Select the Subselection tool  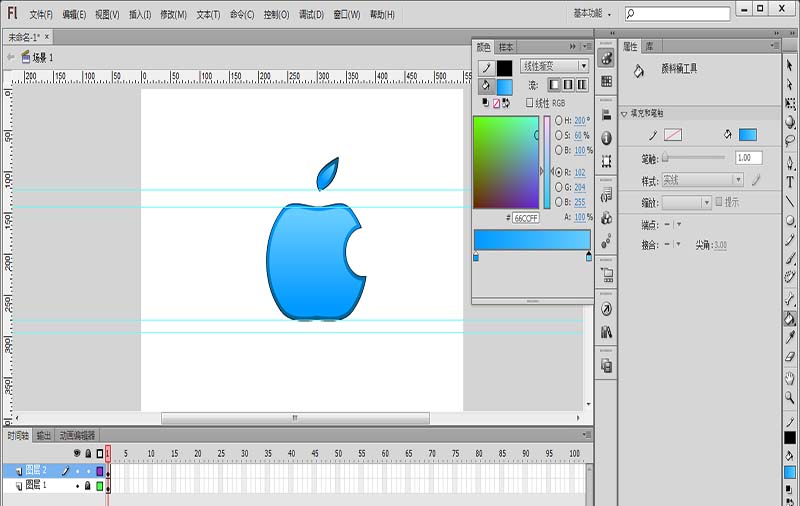790,84
